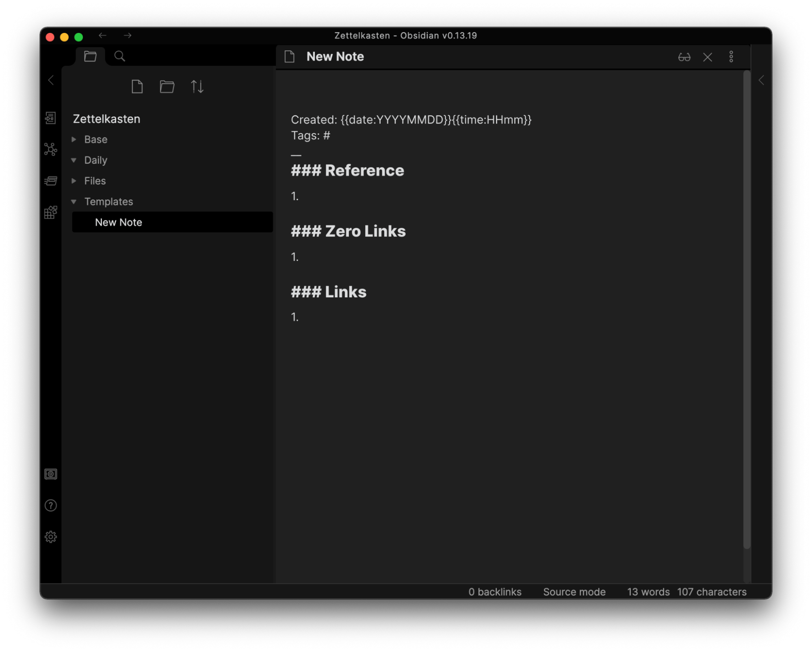Open the community plugins ribbon icon

click(x=50, y=212)
